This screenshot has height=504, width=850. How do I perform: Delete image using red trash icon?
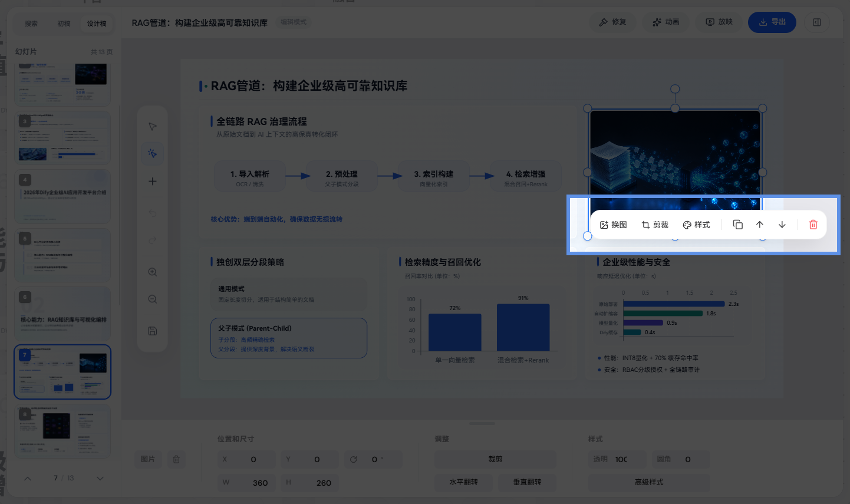point(813,225)
